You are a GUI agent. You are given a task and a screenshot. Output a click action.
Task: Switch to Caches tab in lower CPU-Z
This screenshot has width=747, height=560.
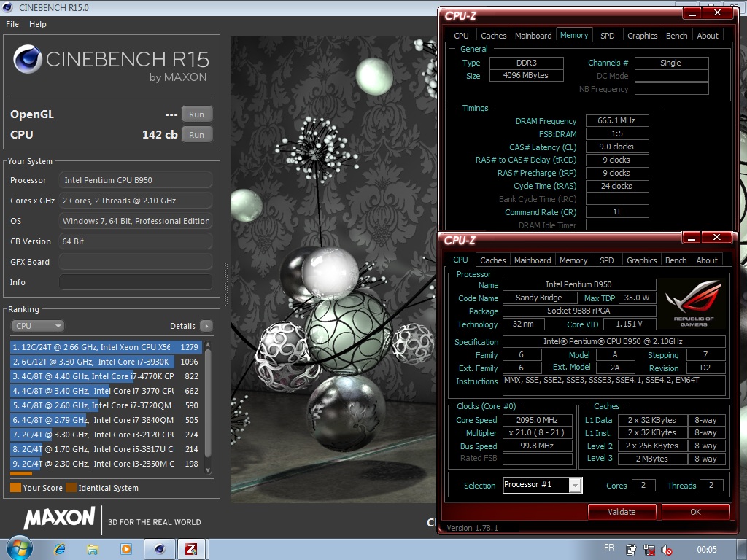(492, 260)
